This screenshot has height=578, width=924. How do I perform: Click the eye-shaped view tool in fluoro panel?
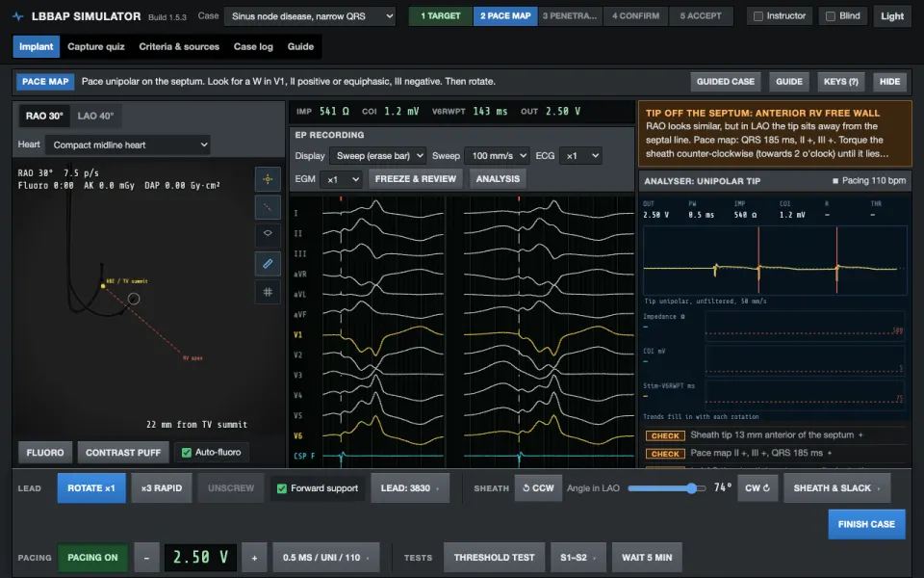(268, 234)
